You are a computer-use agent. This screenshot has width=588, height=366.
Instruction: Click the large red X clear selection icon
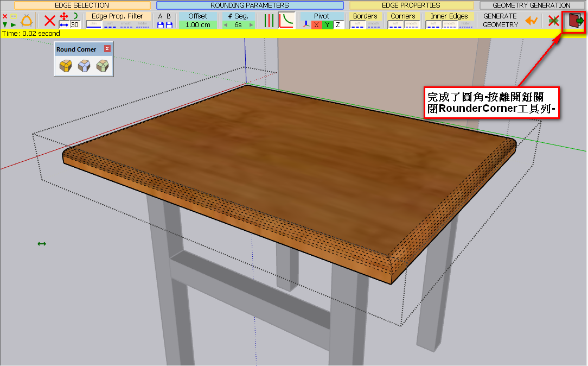click(x=49, y=20)
